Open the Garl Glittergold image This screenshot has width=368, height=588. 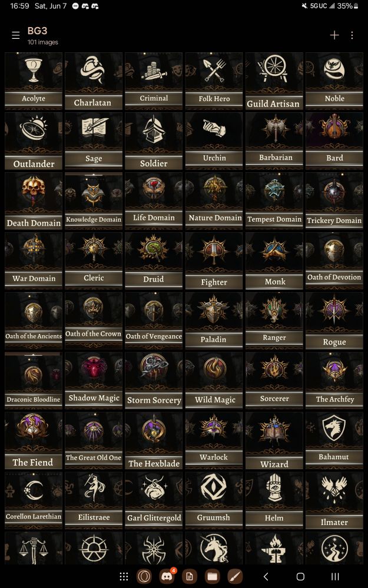tap(154, 501)
